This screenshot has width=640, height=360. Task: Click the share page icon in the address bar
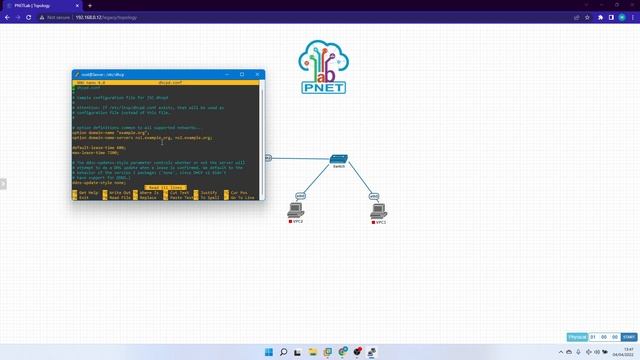[576, 18]
